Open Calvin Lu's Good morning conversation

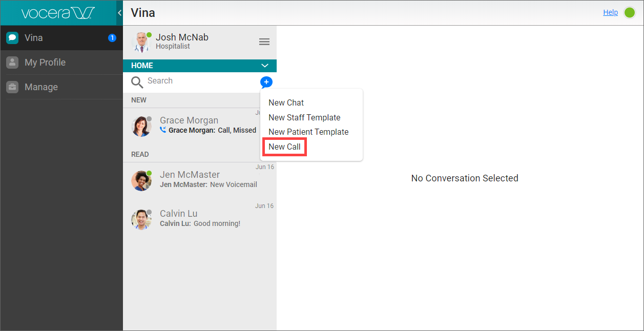200,218
